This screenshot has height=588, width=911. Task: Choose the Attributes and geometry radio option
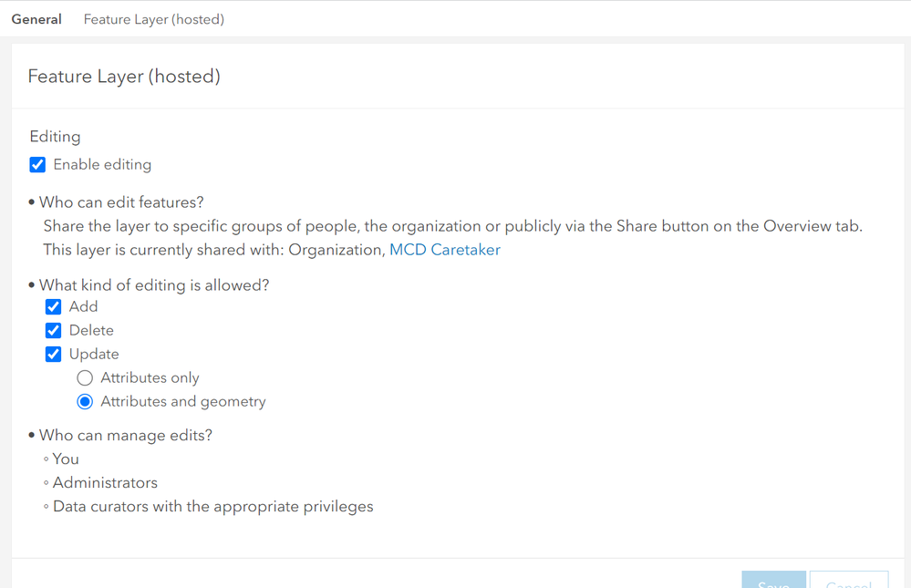point(85,402)
